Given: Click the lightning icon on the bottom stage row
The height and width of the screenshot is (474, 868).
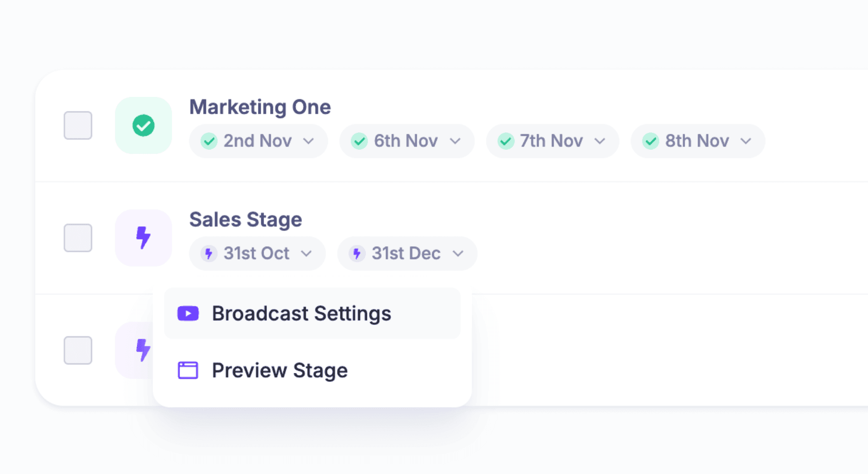Looking at the screenshot, I should pos(143,350).
